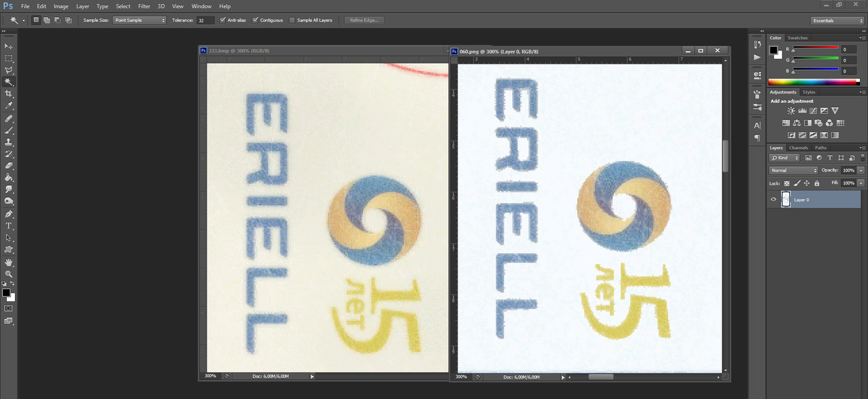Select the Magic Wand tool in toolbox

(x=9, y=82)
